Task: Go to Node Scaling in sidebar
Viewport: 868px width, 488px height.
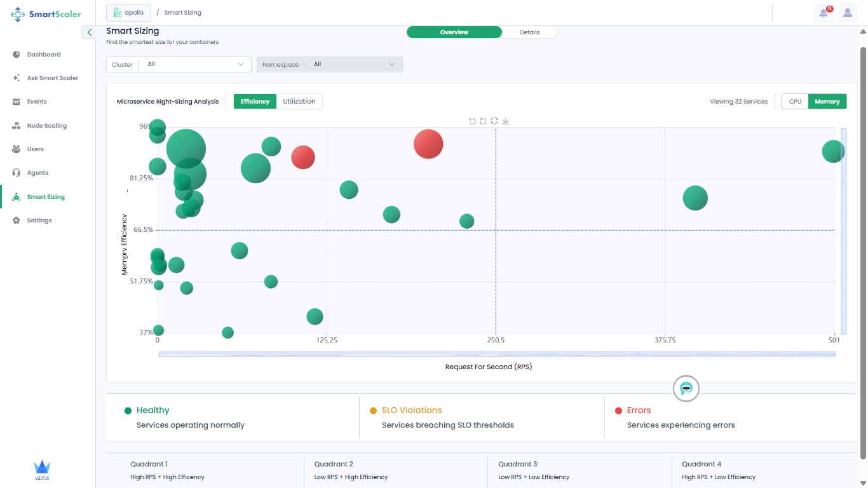Action: pos(46,126)
